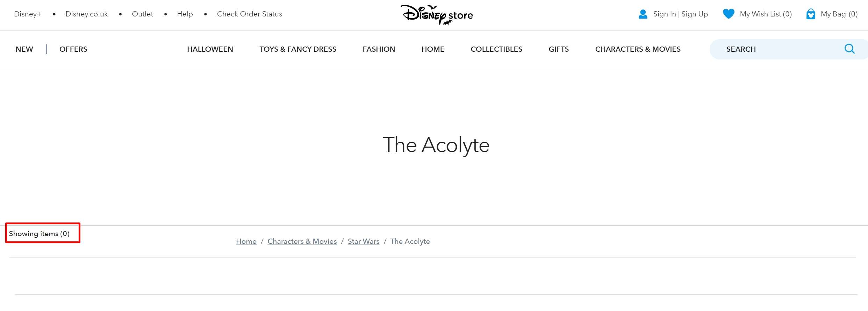This screenshot has width=868, height=311.
Task: Open the COLLECTIBLES menu
Action: tap(496, 49)
